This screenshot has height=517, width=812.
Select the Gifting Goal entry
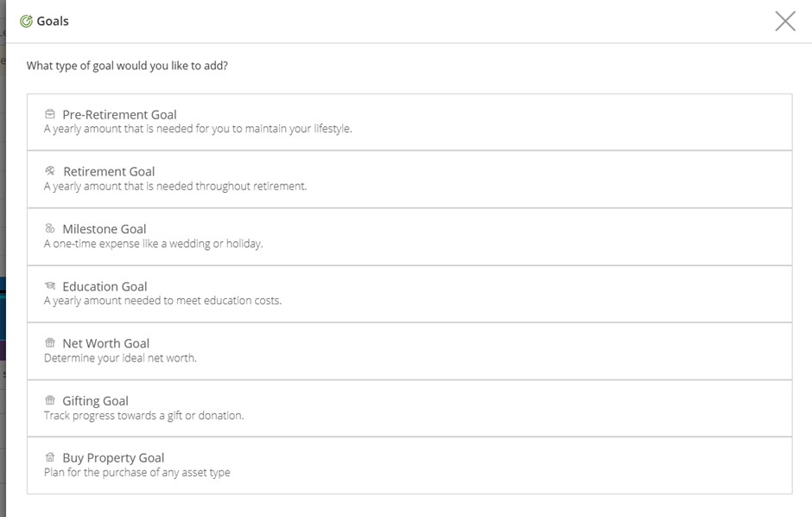tap(409, 409)
